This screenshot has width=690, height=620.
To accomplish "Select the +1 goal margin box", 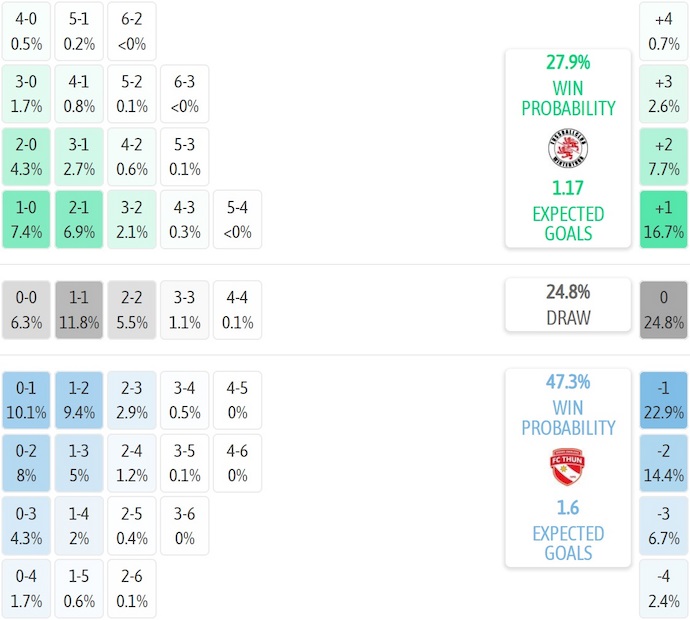I will [663, 220].
